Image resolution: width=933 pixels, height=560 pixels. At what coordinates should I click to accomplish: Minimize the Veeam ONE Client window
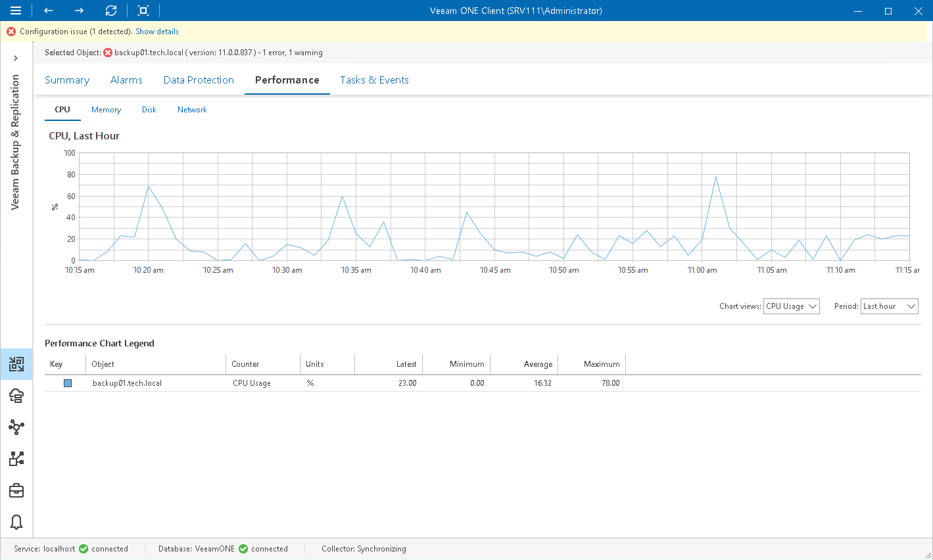tap(858, 11)
